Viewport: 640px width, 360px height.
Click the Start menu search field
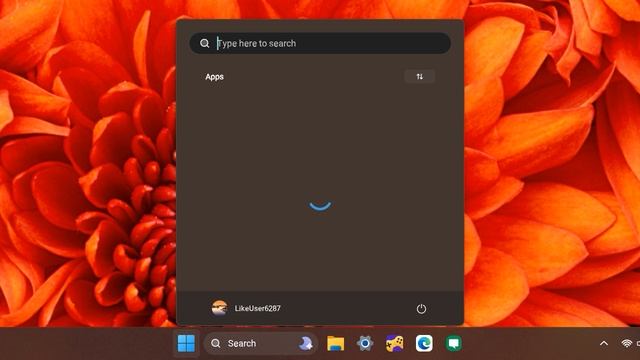pos(320,43)
